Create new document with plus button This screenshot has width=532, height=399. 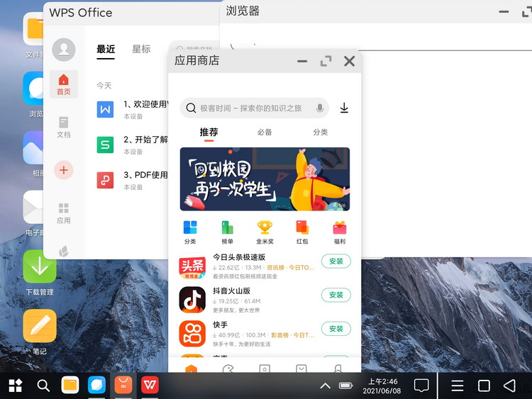tap(64, 170)
